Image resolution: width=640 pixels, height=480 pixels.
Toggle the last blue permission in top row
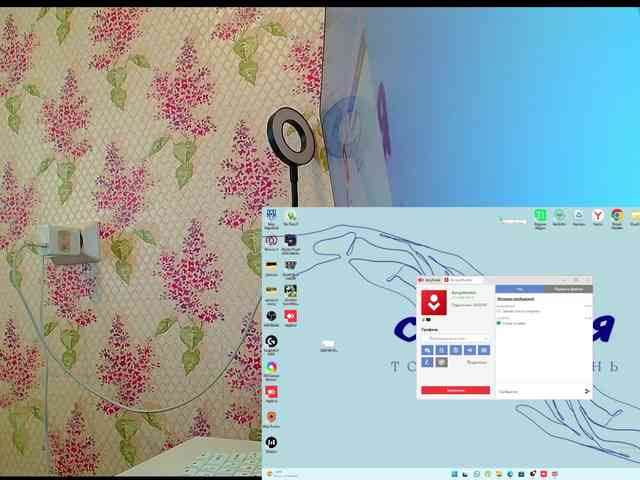(484, 350)
